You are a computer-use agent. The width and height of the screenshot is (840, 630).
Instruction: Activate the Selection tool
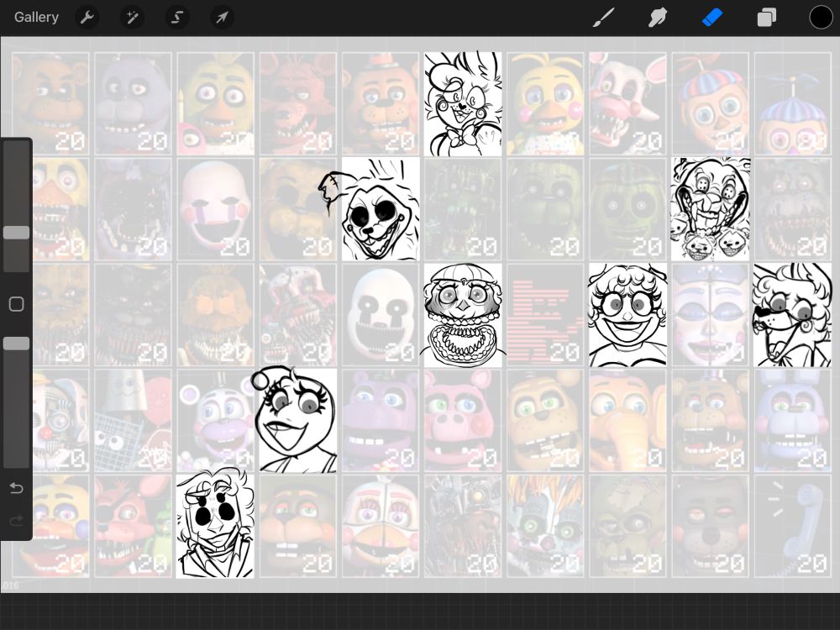[x=176, y=18]
